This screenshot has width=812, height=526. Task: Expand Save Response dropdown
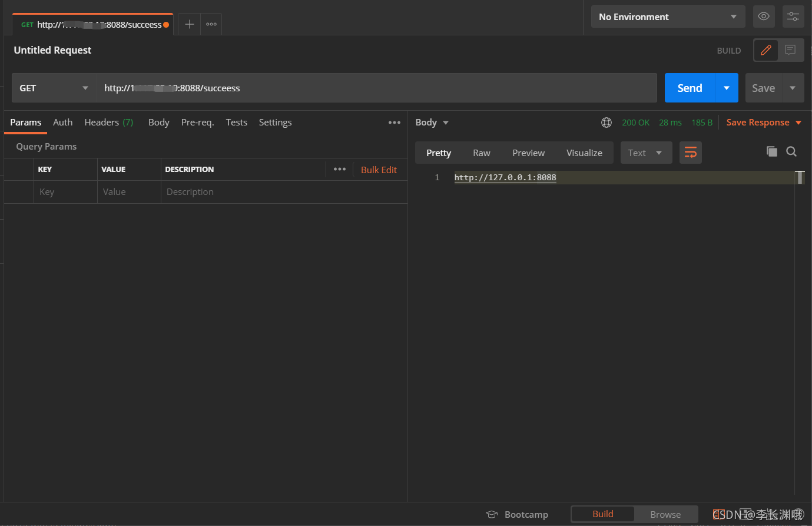click(798, 123)
